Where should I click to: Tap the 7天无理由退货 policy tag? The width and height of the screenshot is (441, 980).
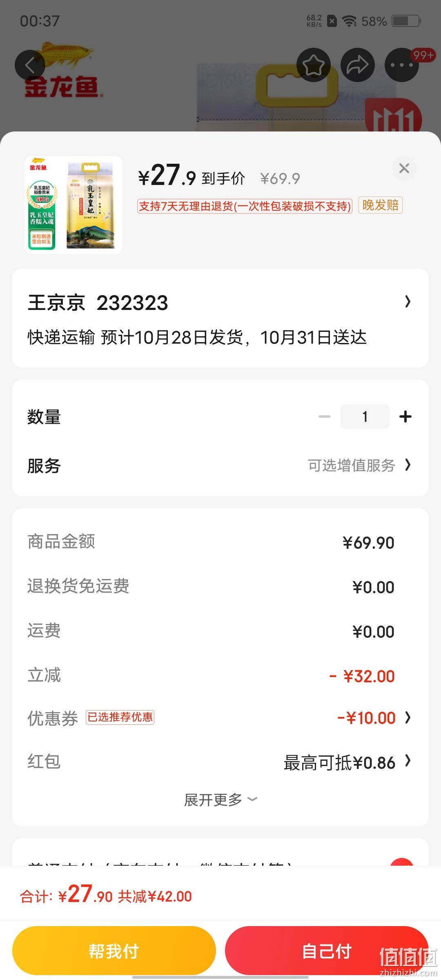(x=245, y=206)
